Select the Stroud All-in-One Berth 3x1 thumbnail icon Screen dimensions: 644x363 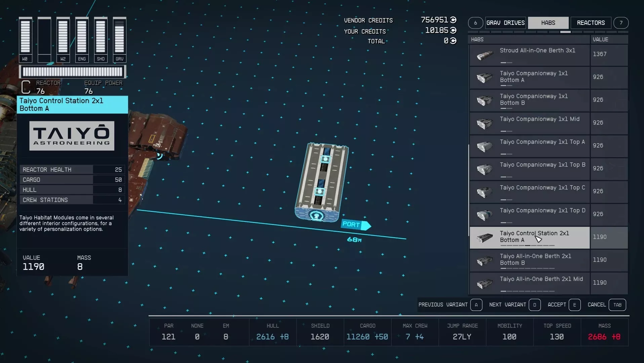pos(485,55)
